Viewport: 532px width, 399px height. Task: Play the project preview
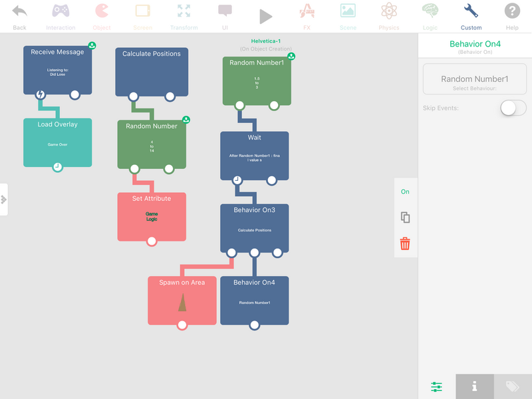coord(265,16)
